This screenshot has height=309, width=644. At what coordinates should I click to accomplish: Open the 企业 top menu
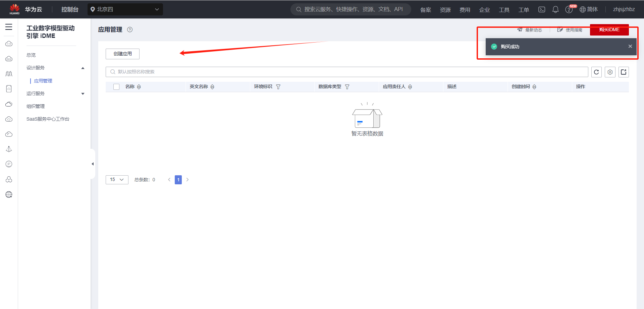pyautogui.click(x=484, y=10)
